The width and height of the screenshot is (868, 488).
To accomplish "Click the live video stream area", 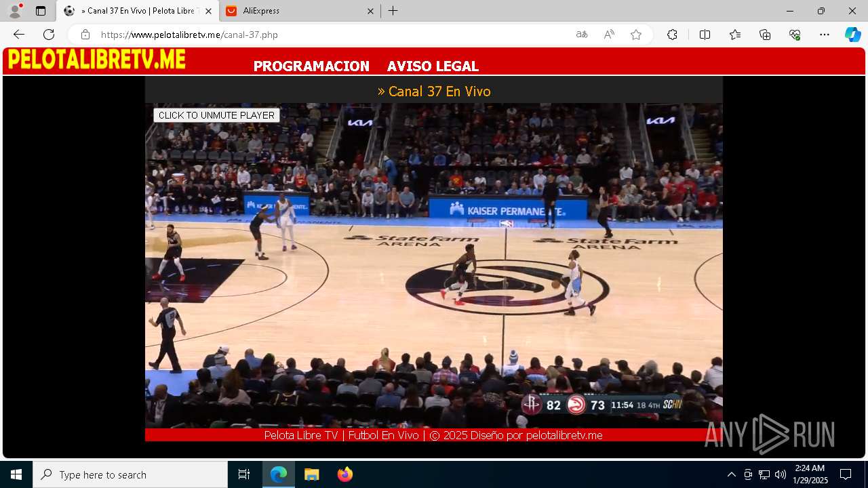I will click(434, 265).
